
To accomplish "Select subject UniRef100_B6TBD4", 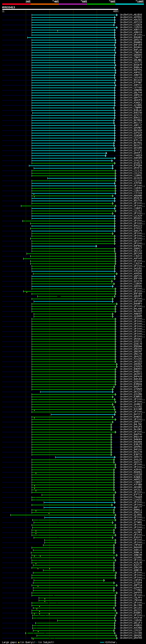I will tap(131, 120).
